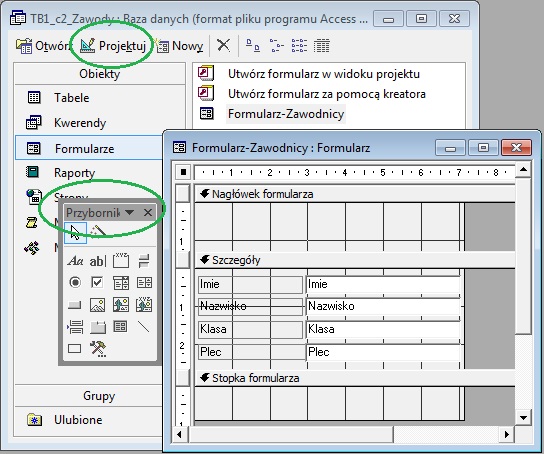Click the Stopka formularza section bar
Viewport: 544px width, 454px height.
pos(355,378)
